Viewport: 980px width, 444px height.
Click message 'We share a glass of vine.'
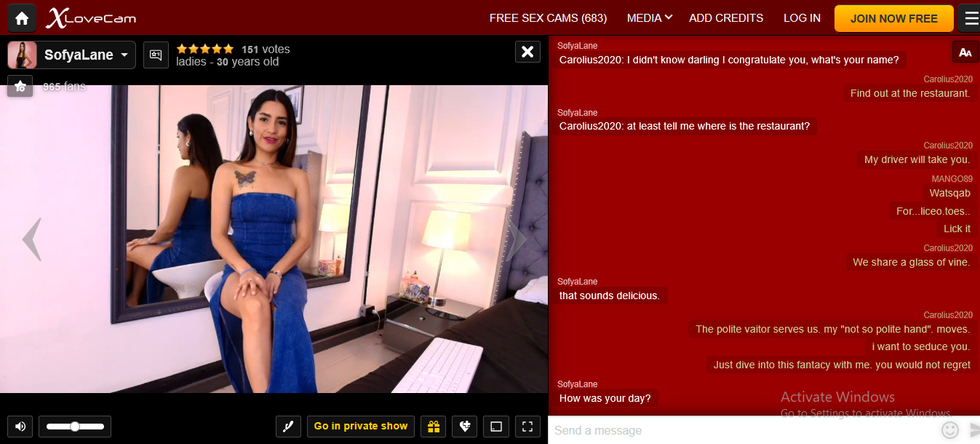coord(912,262)
